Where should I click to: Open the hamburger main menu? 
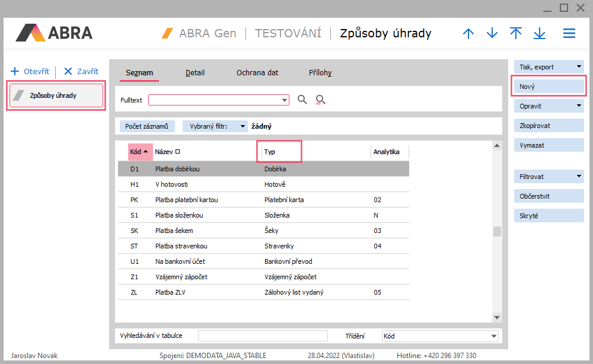point(569,33)
